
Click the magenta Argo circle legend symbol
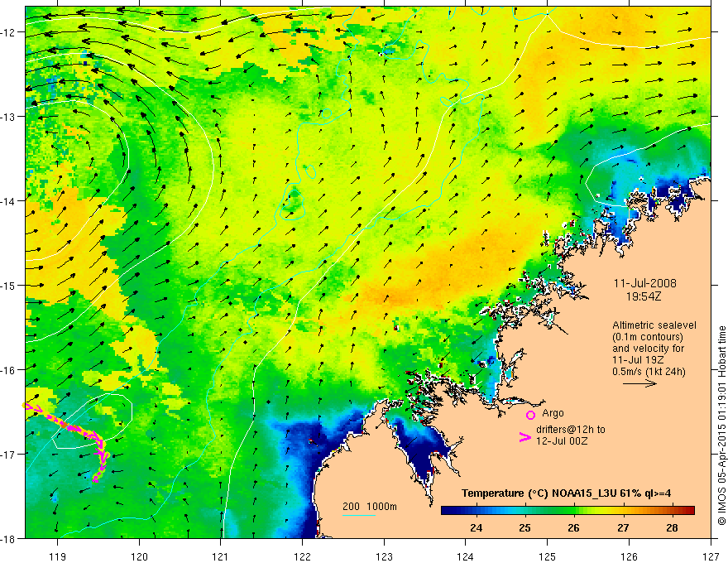point(530,415)
